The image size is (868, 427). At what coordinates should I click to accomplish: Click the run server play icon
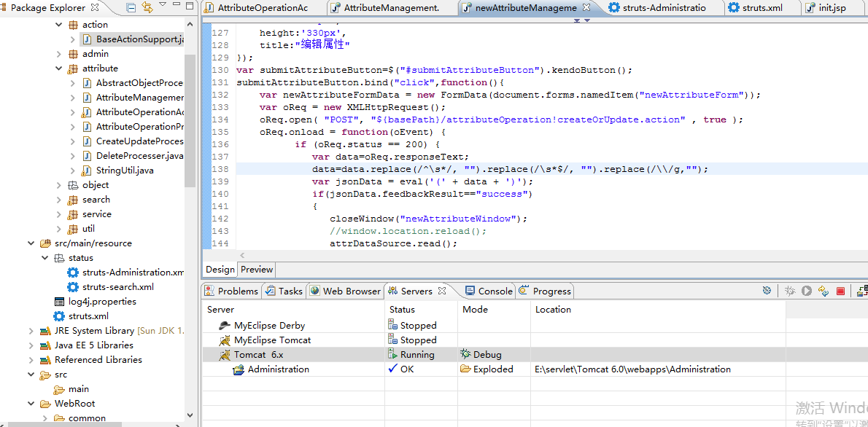pyautogui.click(x=807, y=291)
